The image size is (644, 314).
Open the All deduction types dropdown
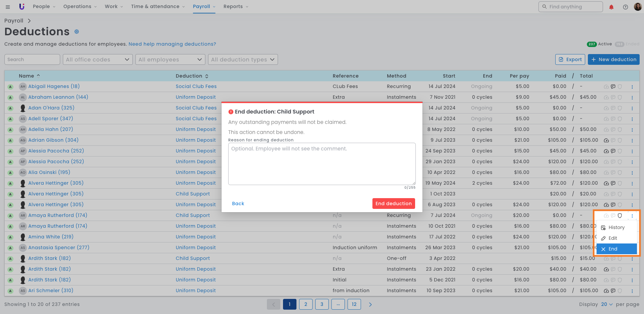click(x=243, y=59)
